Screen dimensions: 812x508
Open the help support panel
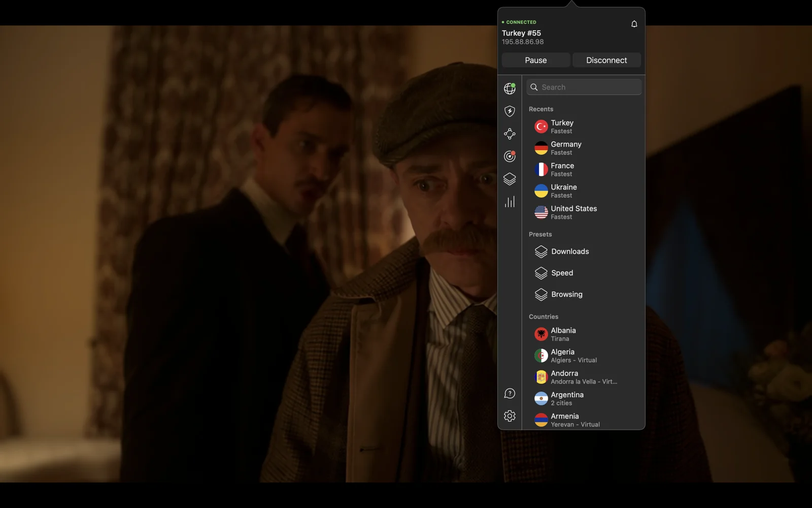tap(510, 393)
